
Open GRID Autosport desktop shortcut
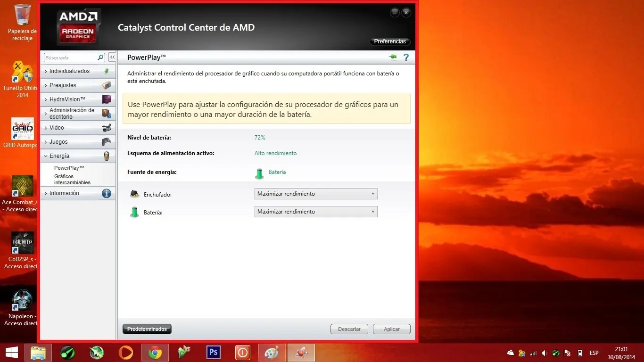(x=21, y=133)
